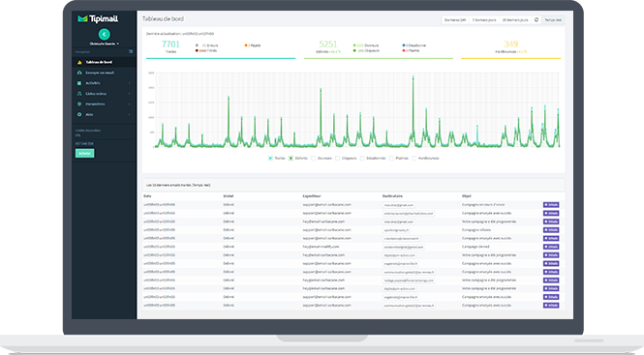Screen dimensions: 644x355
Task: Click the Tipimail logo
Action: pyautogui.click(x=98, y=19)
